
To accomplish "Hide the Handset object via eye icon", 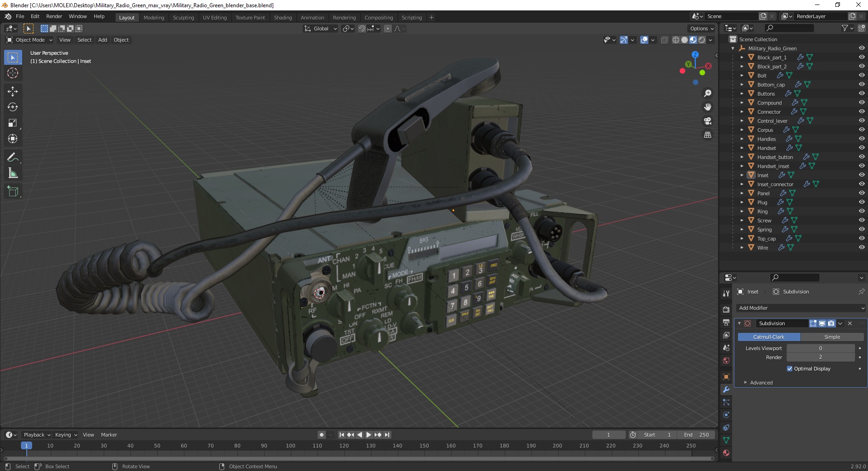I will pyautogui.click(x=862, y=148).
